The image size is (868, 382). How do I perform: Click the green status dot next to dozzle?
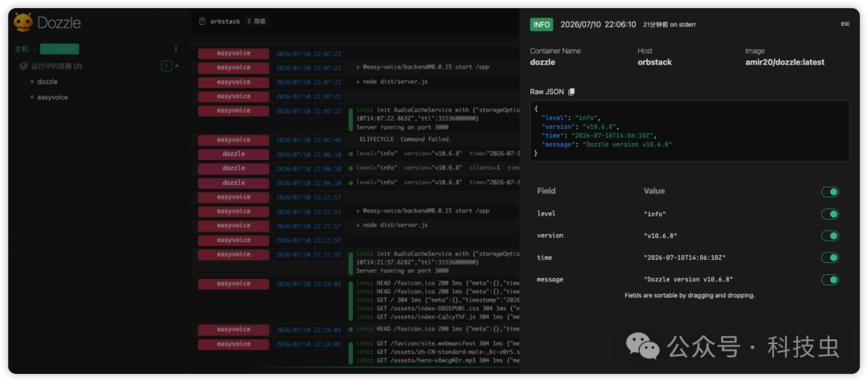click(x=32, y=81)
